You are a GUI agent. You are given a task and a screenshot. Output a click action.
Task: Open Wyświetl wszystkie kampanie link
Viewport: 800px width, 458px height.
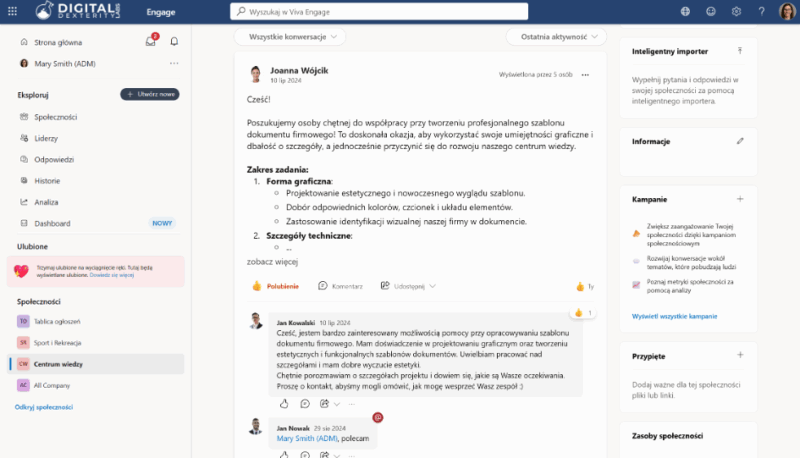coord(674,316)
